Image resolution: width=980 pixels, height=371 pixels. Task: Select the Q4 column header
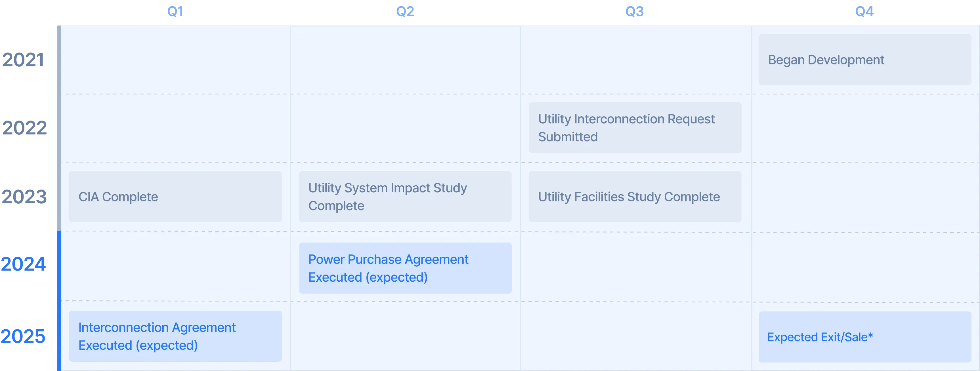pyautogui.click(x=864, y=11)
